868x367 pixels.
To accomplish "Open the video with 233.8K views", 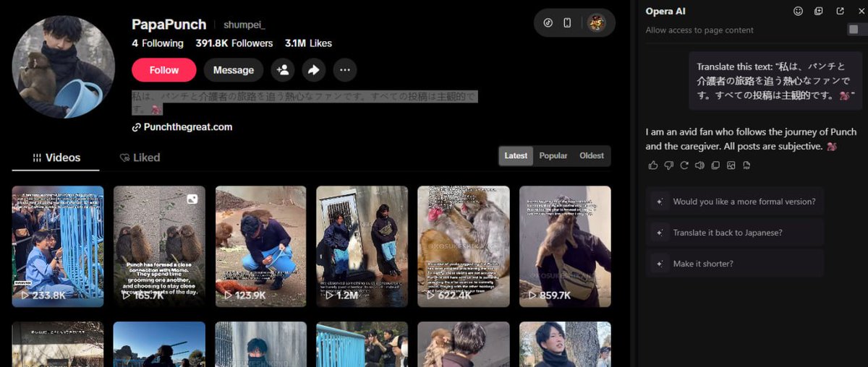I will (58, 246).
